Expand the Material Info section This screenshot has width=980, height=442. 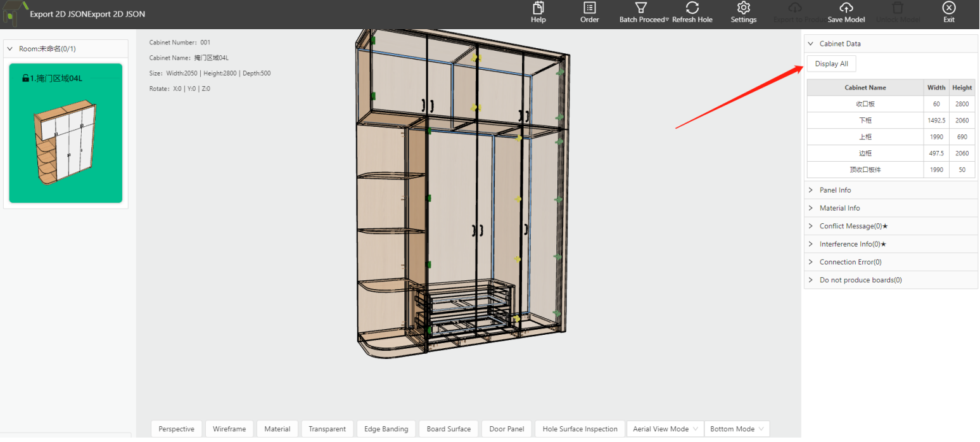(839, 208)
